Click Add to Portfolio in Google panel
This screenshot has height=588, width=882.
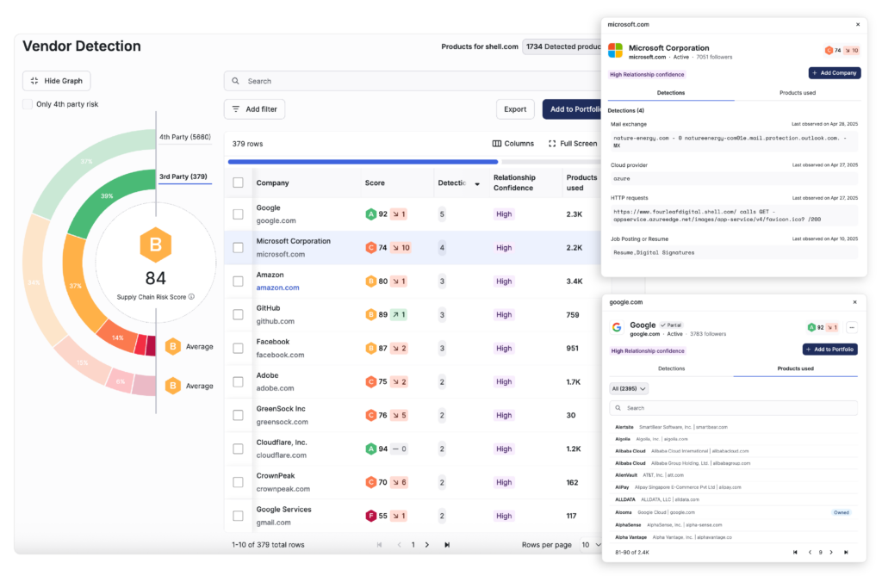click(829, 349)
